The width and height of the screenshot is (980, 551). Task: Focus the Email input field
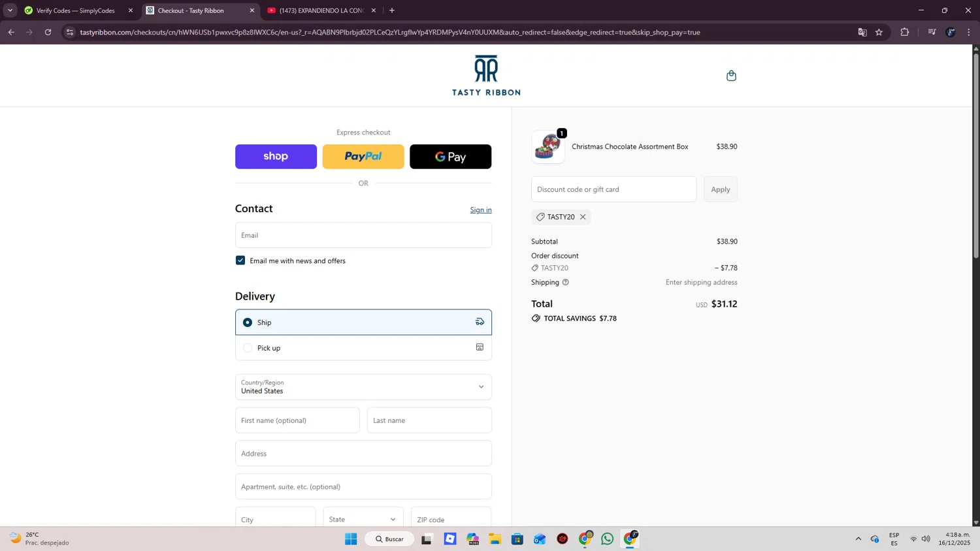(363, 235)
